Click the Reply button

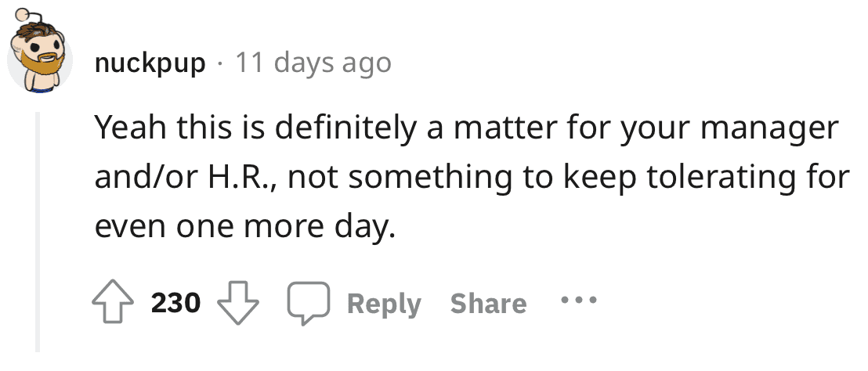[x=384, y=304]
